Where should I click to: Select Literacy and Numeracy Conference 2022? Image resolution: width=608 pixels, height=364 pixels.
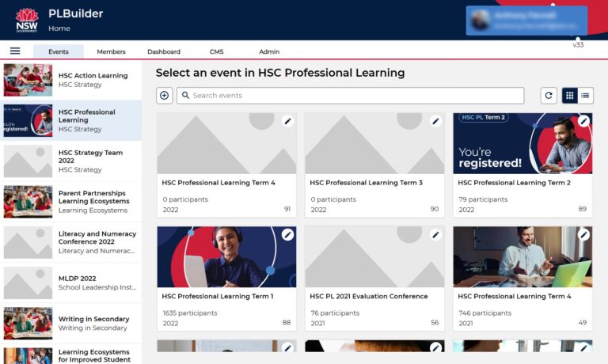click(71, 242)
